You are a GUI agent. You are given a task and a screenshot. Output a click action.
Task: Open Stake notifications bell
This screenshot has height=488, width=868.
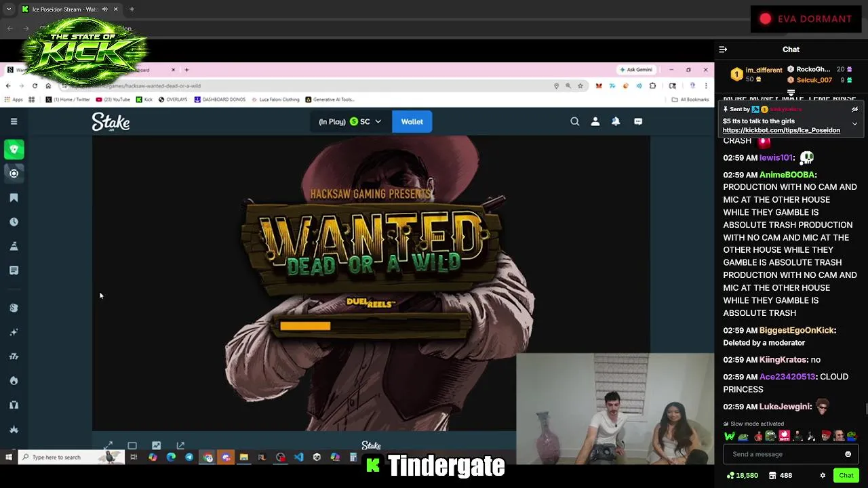tap(616, 121)
